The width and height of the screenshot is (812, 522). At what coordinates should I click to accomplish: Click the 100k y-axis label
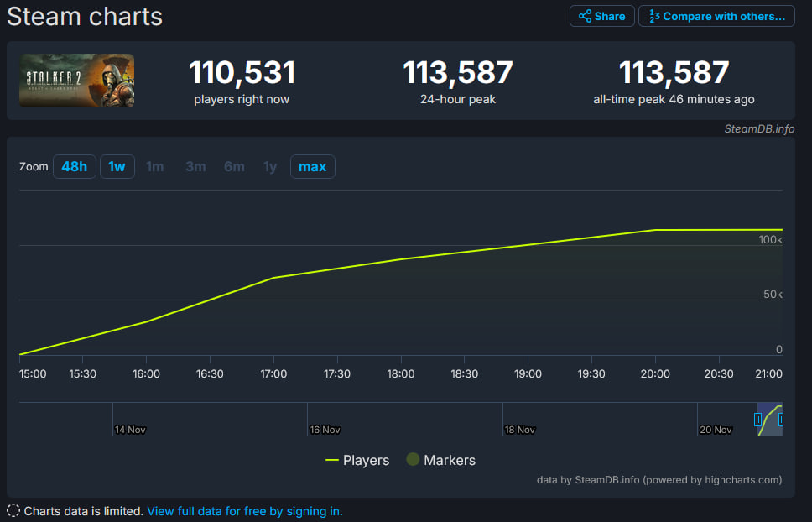771,240
